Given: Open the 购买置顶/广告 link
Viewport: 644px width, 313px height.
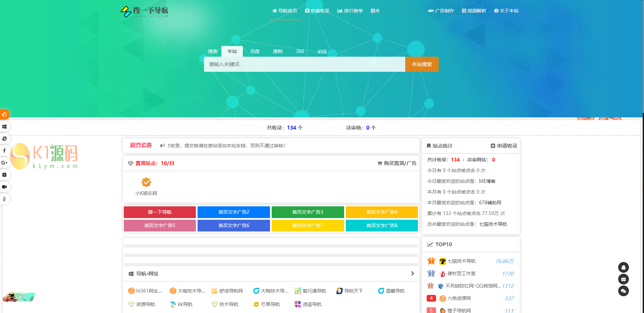Looking at the screenshot, I should (x=397, y=163).
